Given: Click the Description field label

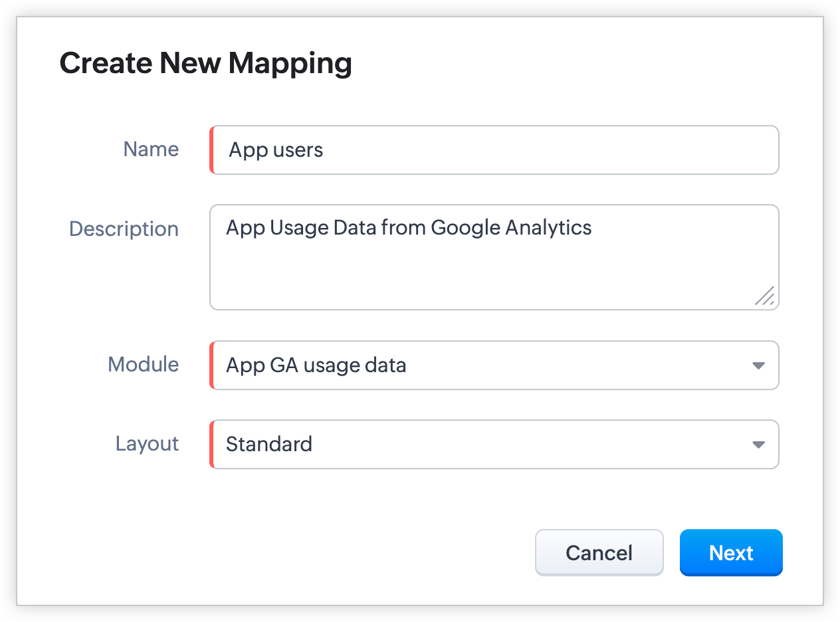Looking at the screenshot, I should point(124,229).
